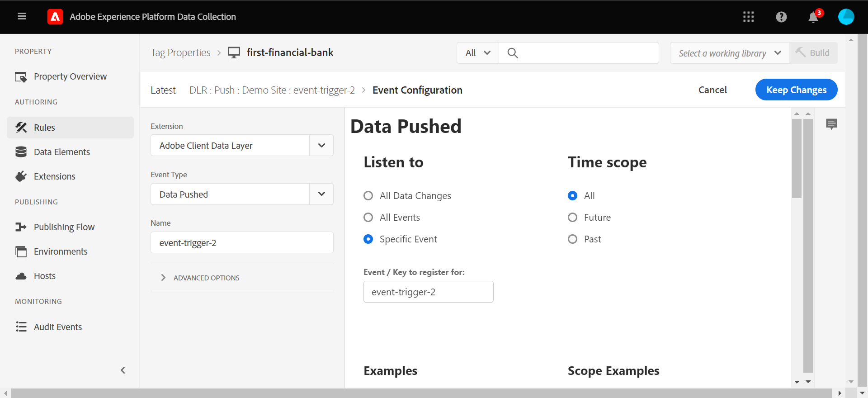Collapse the left sidebar with the arrow

click(123, 370)
